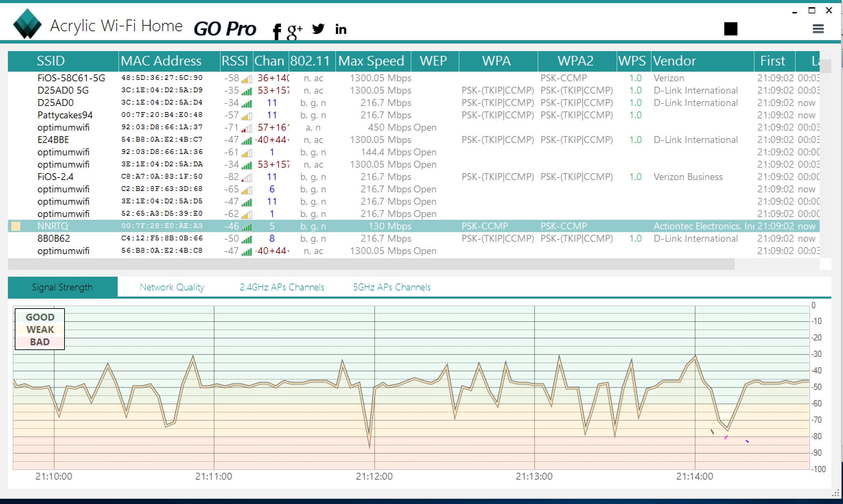
Task: Click the horizontal scrollbar under network list
Action: coord(371,264)
